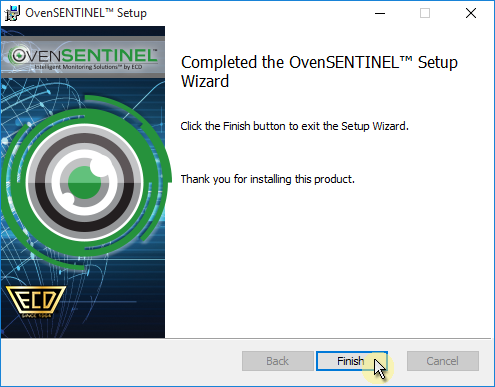Click the disabled Back button
The width and height of the screenshot is (495, 387).
coord(278,361)
